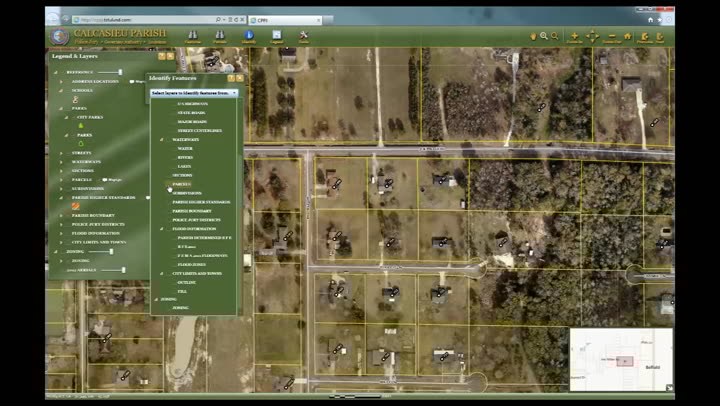Click the City Parks green legend symbol
The image size is (720, 406).
tap(81, 125)
